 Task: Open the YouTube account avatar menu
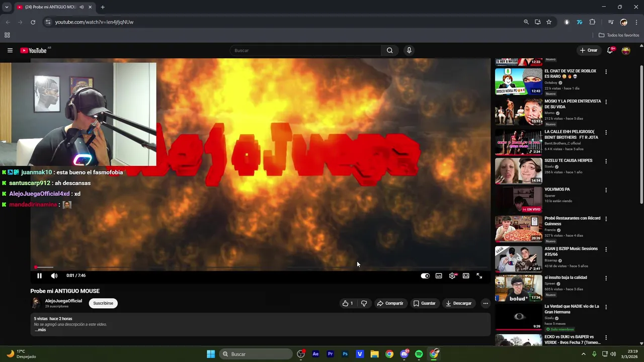coord(626,50)
